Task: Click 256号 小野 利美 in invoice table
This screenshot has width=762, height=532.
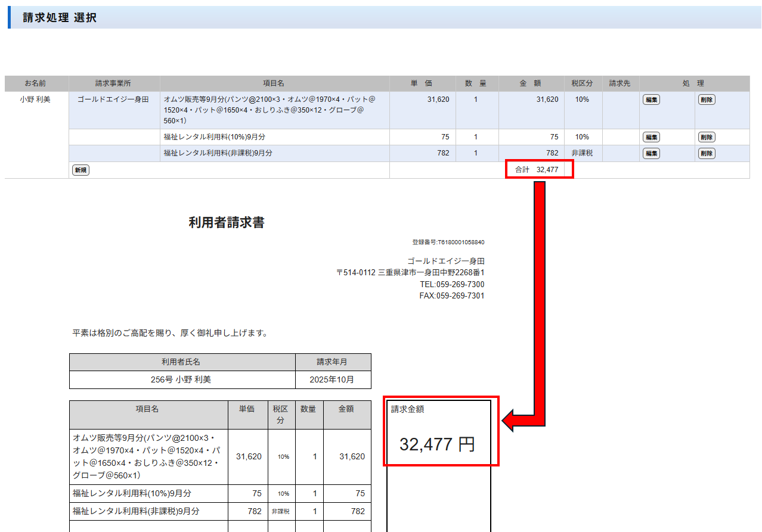Action: click(181, 379)
